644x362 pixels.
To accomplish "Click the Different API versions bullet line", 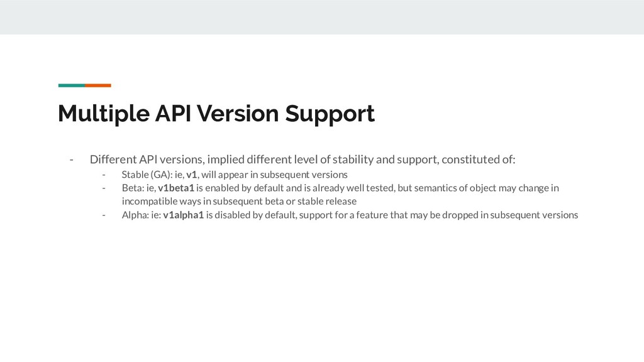I will (x=303, y=159).
